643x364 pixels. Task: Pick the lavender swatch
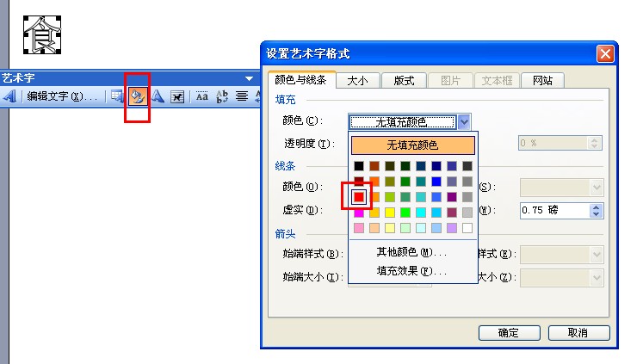(452, 228)
